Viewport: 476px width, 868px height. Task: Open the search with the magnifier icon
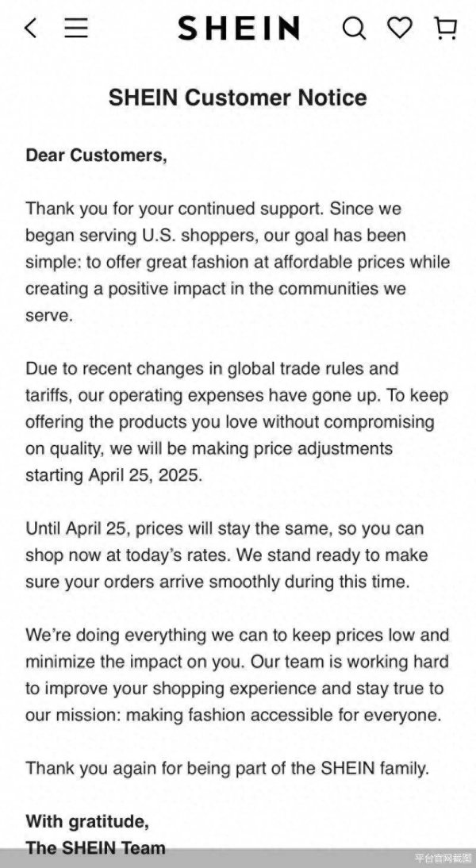pyautogui.click(x=354, y=27)
